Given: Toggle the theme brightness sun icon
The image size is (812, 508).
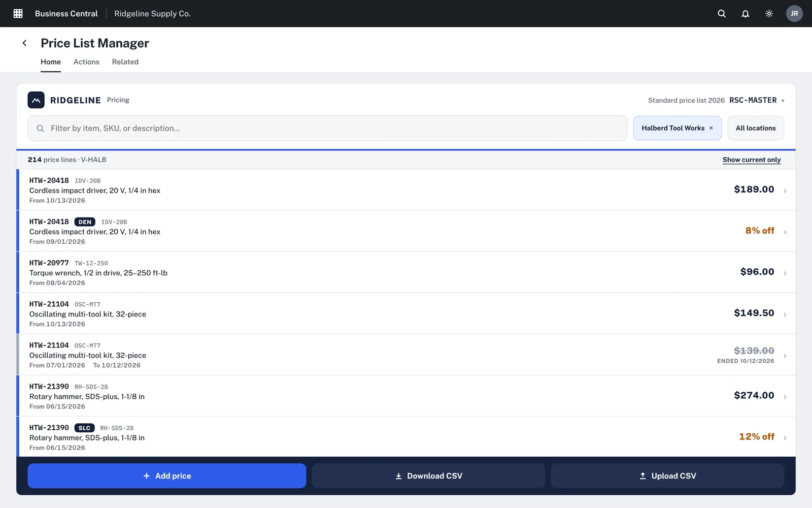Looking at the screenshot, I should (769, 14).
